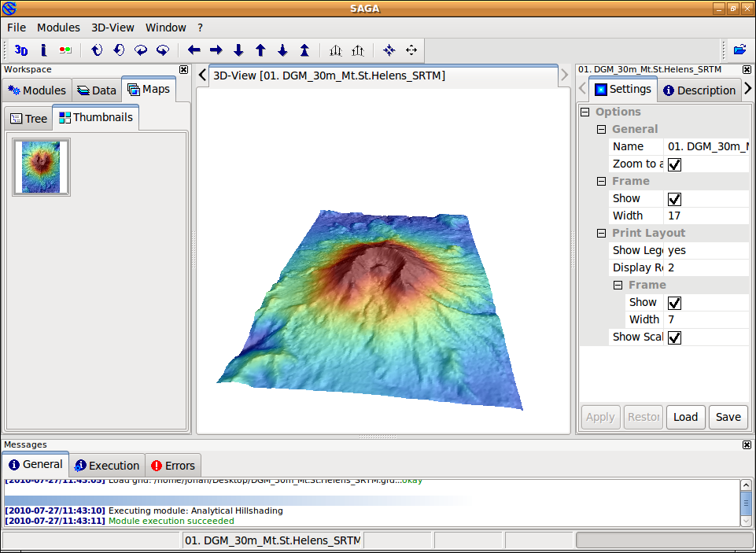Switch to the Description tab
Image resolution: width=756 pixels, height=553 pixels.
699,90
